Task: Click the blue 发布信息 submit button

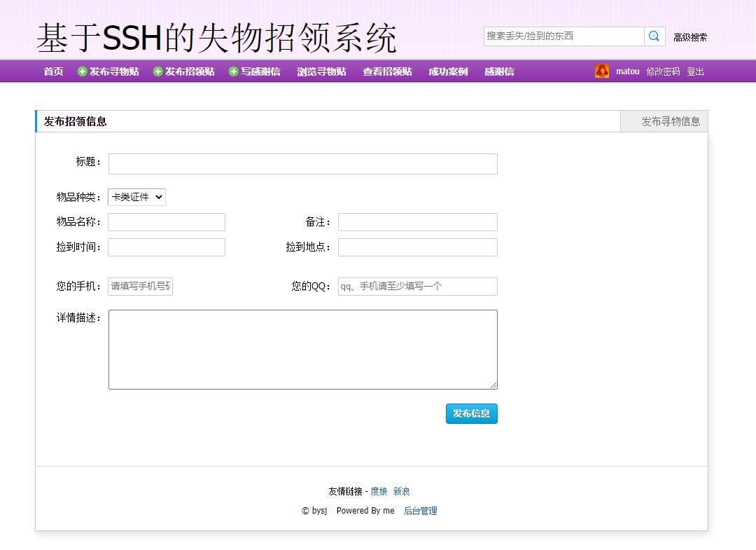Action: (471, 413)
